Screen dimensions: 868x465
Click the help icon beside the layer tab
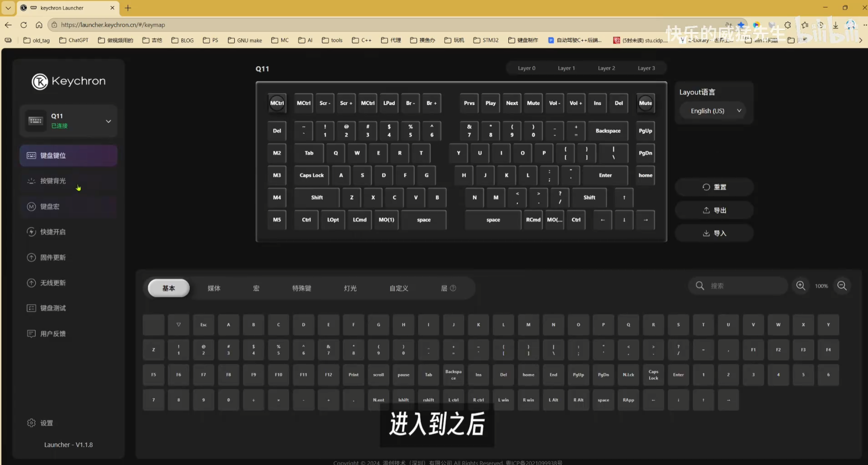[x=453, y=288]
